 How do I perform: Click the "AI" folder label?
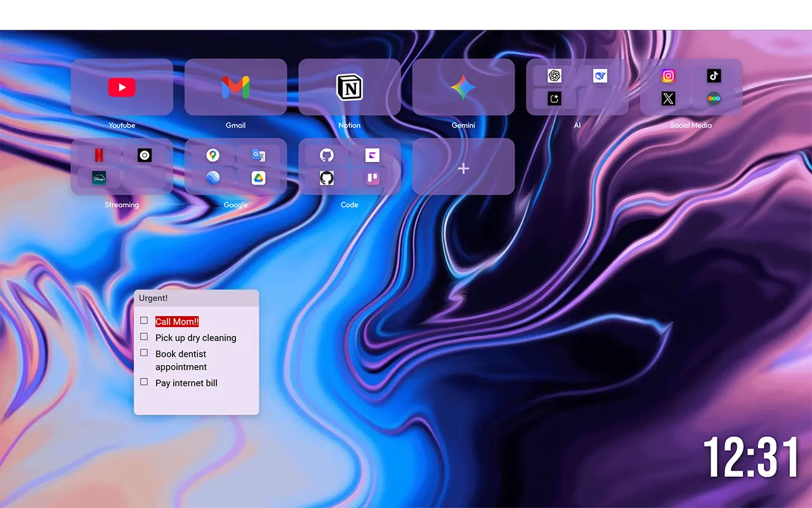pos(577,125)
